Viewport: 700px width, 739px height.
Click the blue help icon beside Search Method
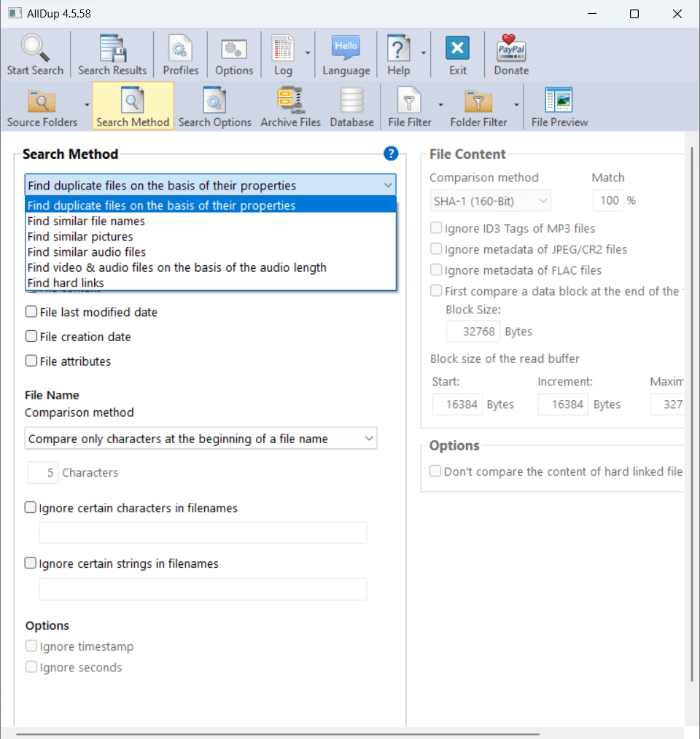click(x=391, y=154)
